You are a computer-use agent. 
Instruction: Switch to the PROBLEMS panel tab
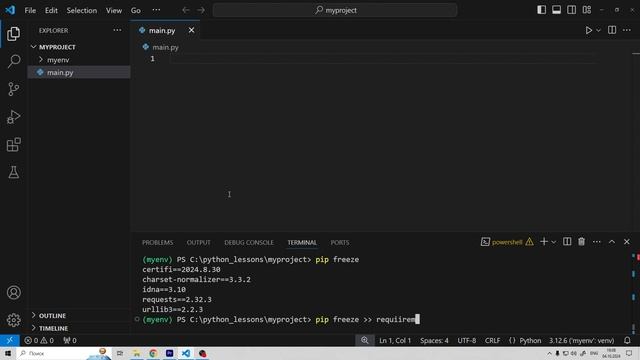(x=158, y=242)
